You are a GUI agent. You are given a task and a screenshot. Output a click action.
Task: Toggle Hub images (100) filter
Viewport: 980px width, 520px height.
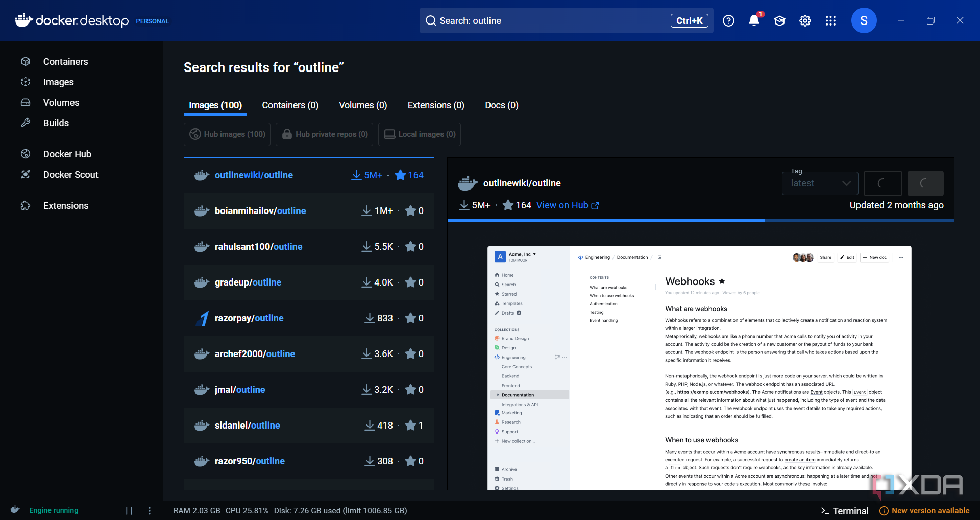click(227, 134)
